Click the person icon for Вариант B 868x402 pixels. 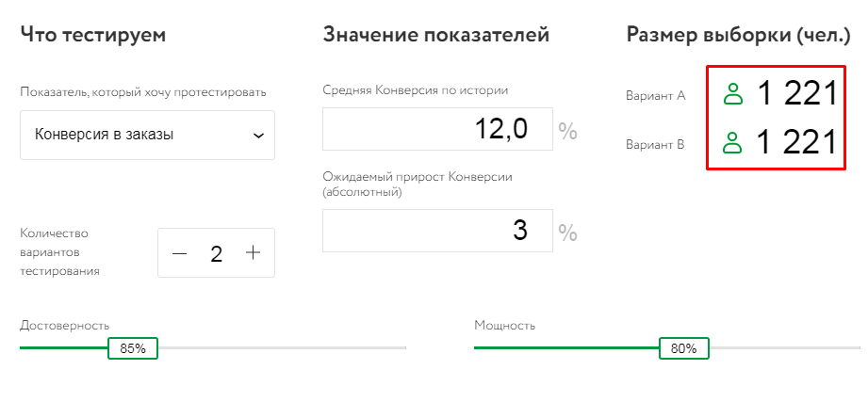point(733,143)
